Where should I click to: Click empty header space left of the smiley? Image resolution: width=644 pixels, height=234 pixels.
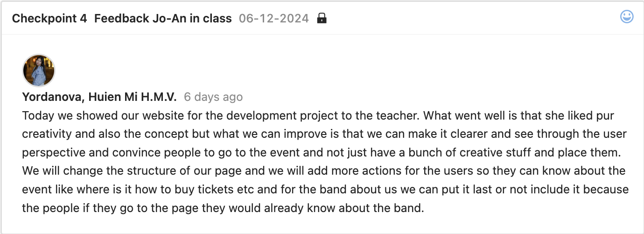467,19
